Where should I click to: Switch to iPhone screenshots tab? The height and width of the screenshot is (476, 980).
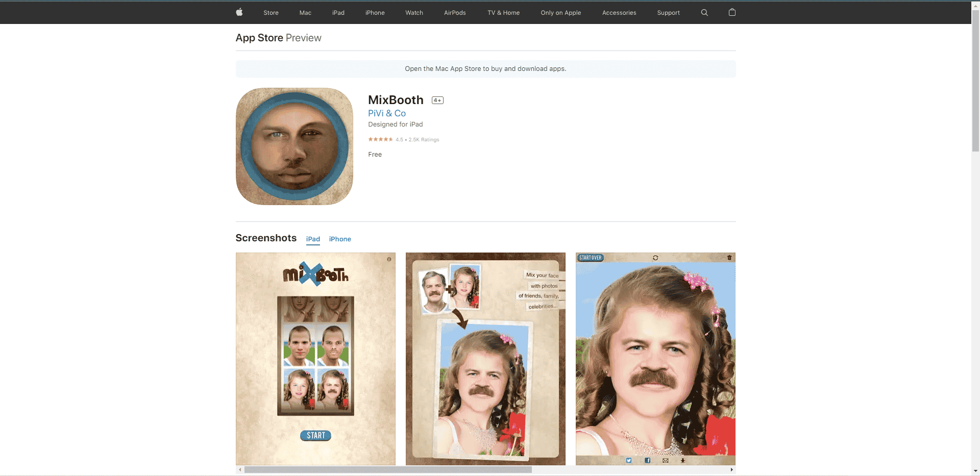[x=340, y=239]
